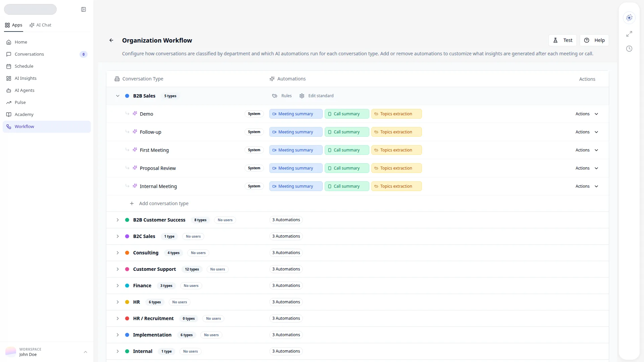Switch to the Apps tab

click(x=14, y=25)
